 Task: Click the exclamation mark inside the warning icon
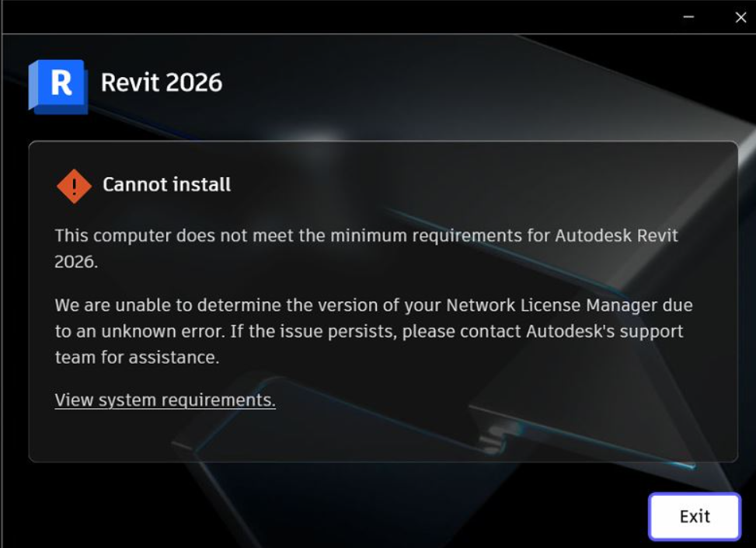point(74,187)
